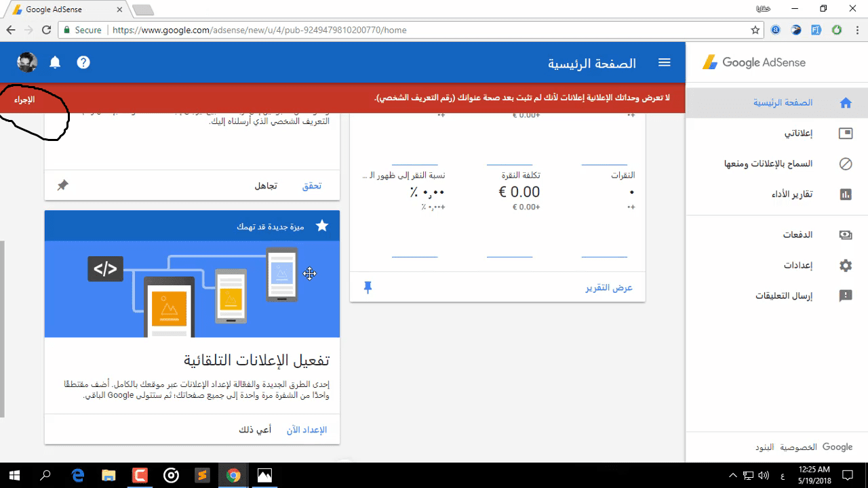Image resolution: width=868 pixels, height=488 pixels.
Task: Open the AdSense hamburger menu
Action: pos(665,62)
